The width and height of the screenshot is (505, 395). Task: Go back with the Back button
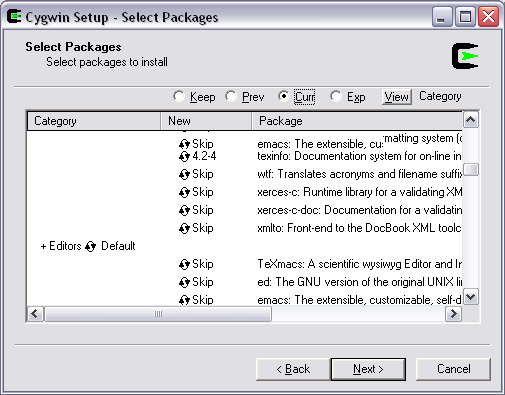(x=293, y=369)
